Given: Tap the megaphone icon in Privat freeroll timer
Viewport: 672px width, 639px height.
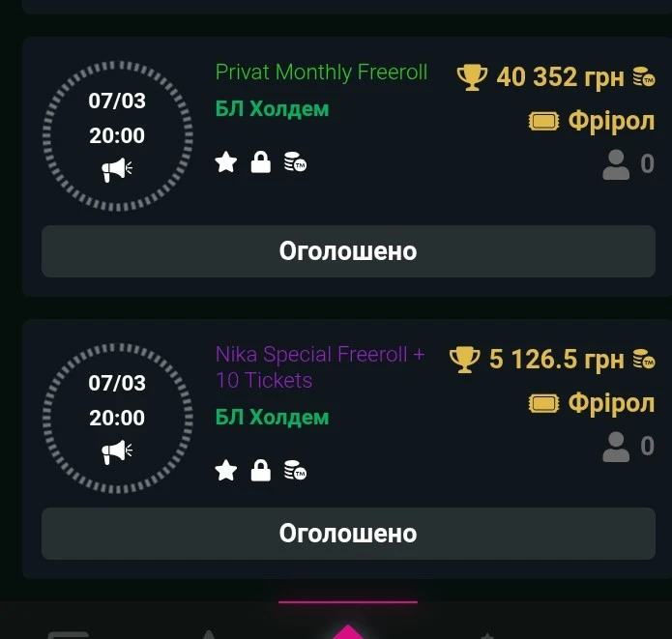Looking at the screenshot, I should [117, 169].
